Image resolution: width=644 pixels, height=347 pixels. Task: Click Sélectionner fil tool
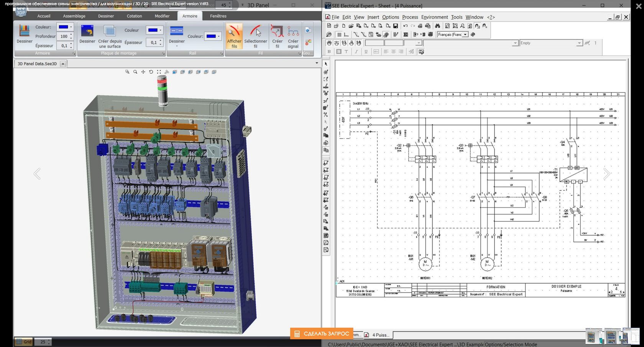pos(255,36)
